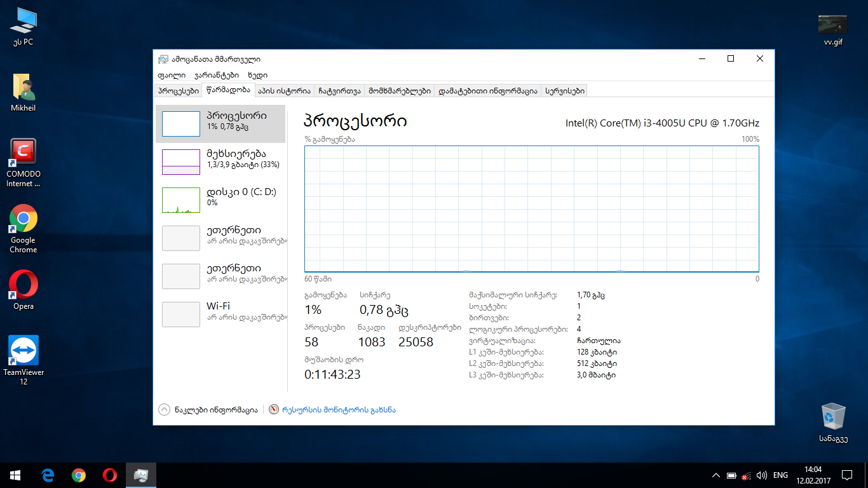
Task: Minimize the Task Manager window
Action: coord(702,59)
